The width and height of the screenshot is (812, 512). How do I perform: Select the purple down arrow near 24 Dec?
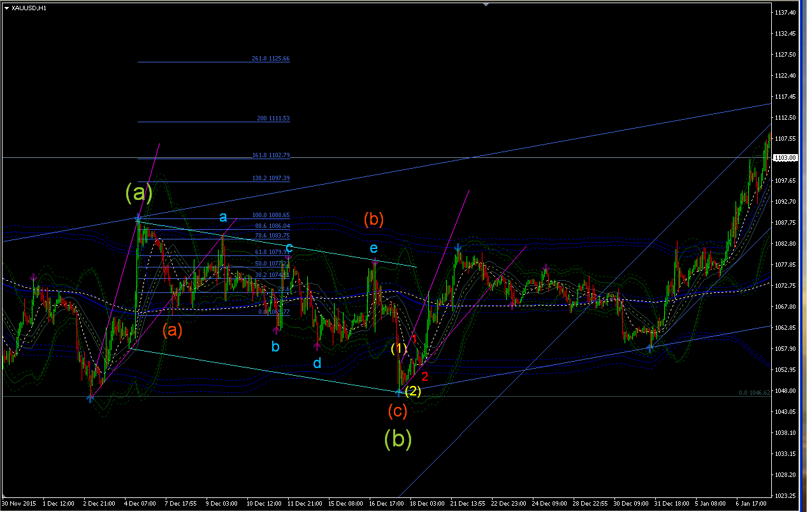(546, 267)
